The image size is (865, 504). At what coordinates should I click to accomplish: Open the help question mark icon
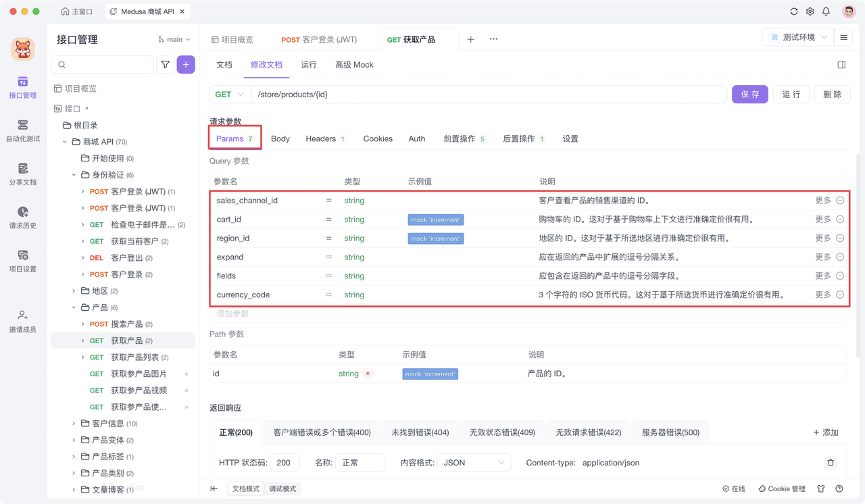pos(839,488)
